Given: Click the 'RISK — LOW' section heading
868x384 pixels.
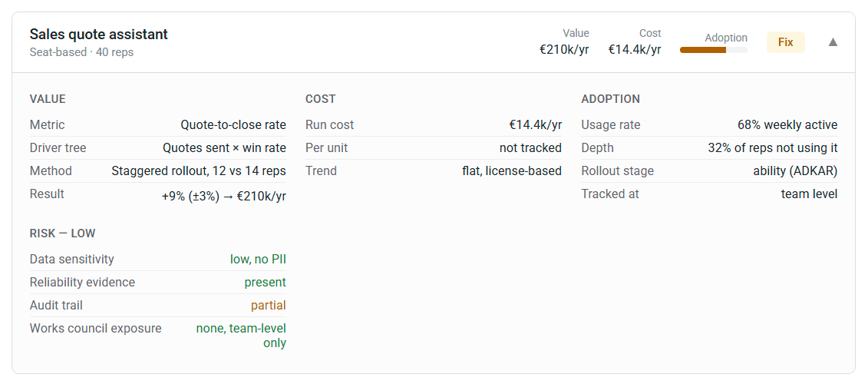Looking at the screenshot, I should (x=63, y=233).
